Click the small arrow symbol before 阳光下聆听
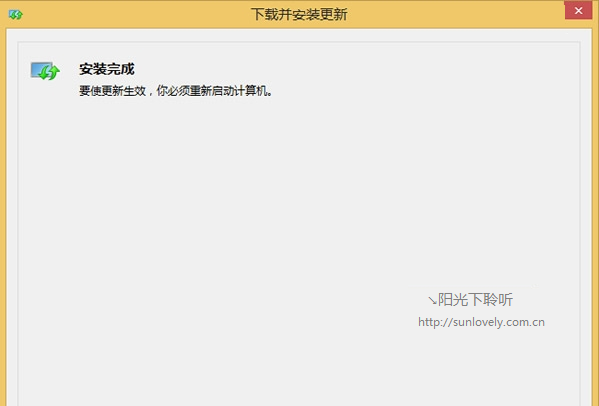Screen dimensions: 599x406 (x=432, y=301)
